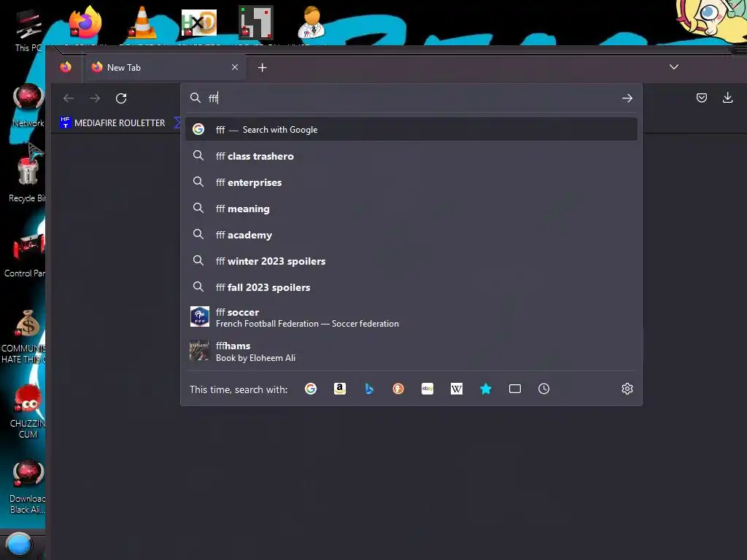747x560 pixels.
Task: Select 'fff fall 2023 spoilers' suggestion
Action: click(x=411, y=287)
